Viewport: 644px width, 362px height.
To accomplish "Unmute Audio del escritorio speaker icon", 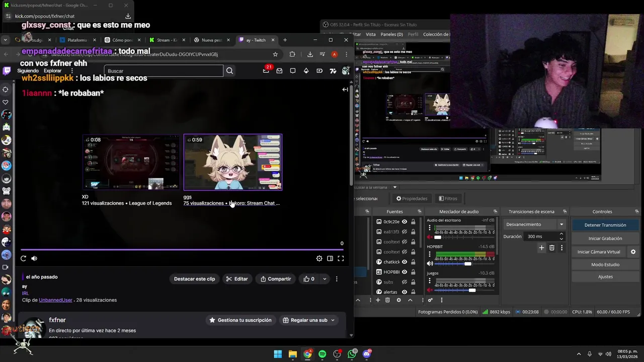I will coord(430,237).
